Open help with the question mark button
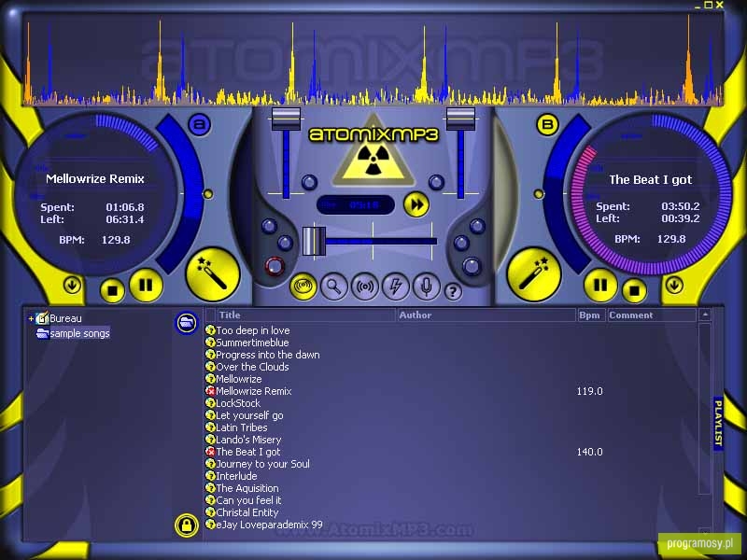Image resolution: width=747 pixels, height=560 pixels. [x=453, y=290]
